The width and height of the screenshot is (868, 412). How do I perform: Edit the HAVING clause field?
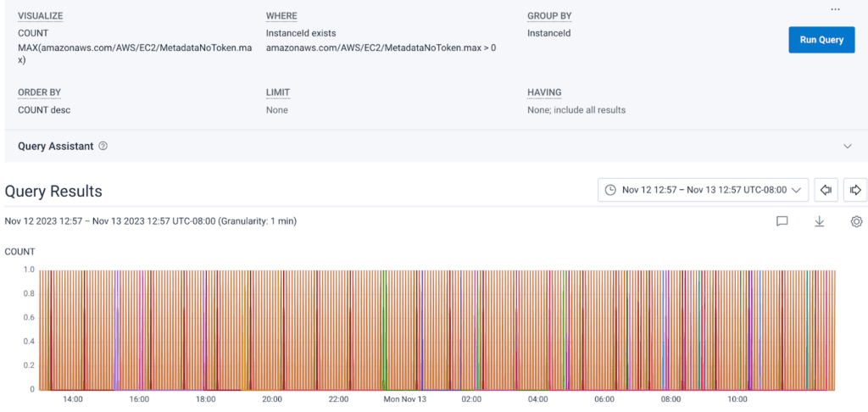576,110
